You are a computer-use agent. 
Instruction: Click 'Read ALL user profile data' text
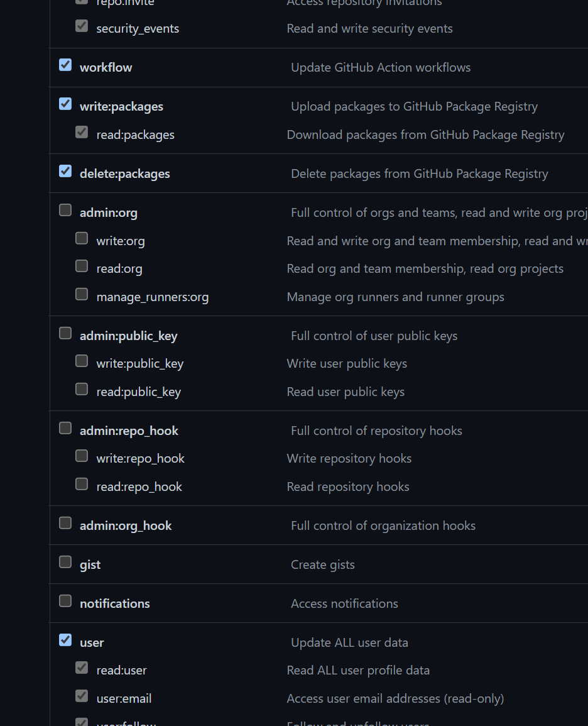[358, 671]
